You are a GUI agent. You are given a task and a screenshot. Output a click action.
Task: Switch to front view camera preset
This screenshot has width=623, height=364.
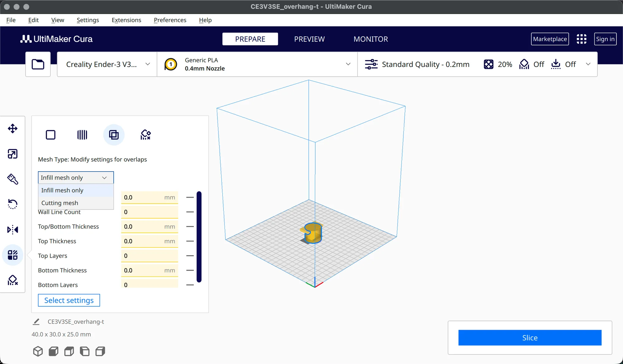[53, 351]
